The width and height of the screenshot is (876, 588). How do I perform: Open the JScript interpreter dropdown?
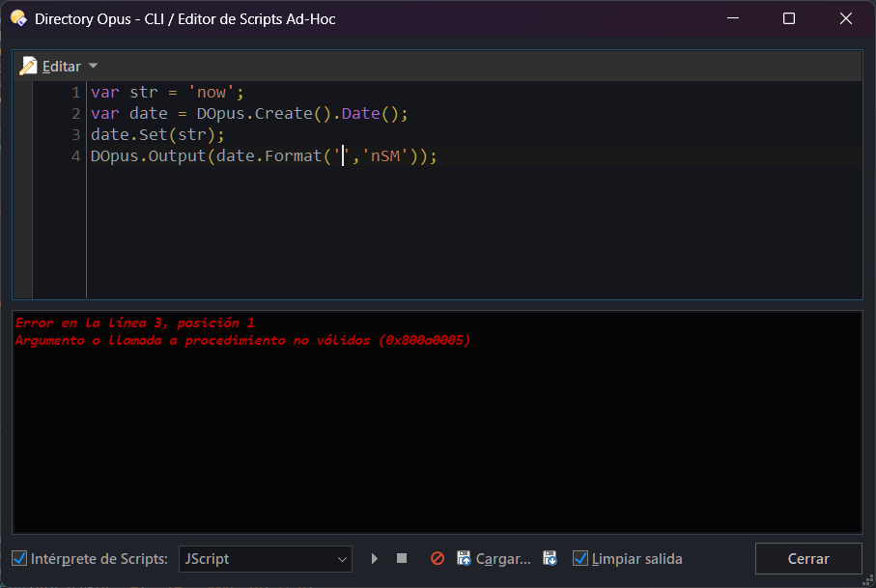(x=266, y=559)
